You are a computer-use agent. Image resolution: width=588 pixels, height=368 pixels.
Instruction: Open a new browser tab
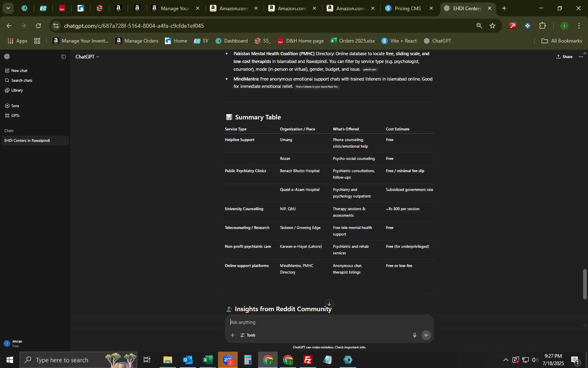coord(505,8)
